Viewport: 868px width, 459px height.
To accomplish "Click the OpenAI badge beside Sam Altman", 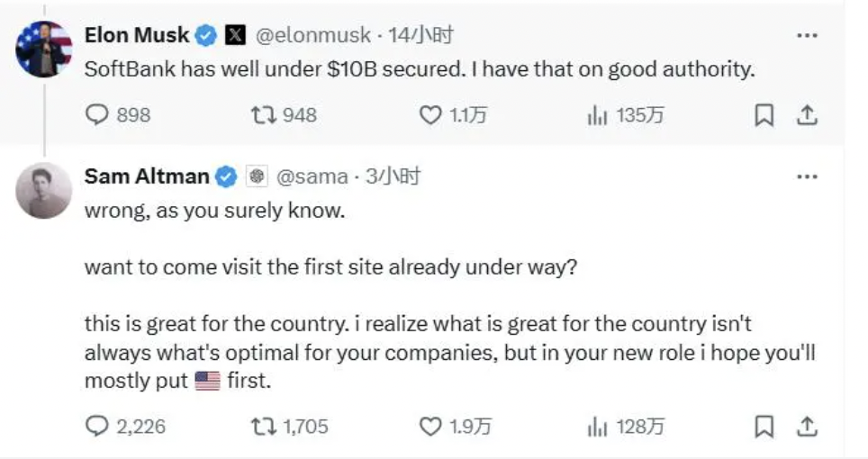I will [x=257, y=176].
